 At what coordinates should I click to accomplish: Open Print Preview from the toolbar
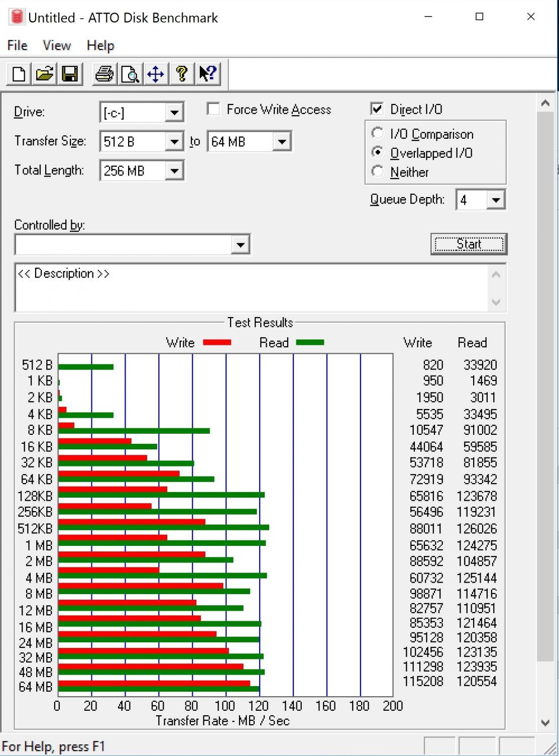tap(130, 74)
